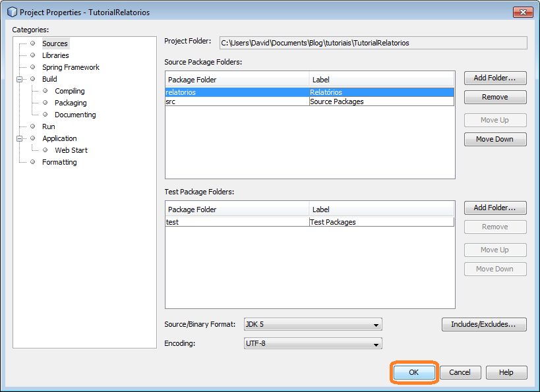Remove the selected source package folder
The image size is (540, 392).
[495, 97]
